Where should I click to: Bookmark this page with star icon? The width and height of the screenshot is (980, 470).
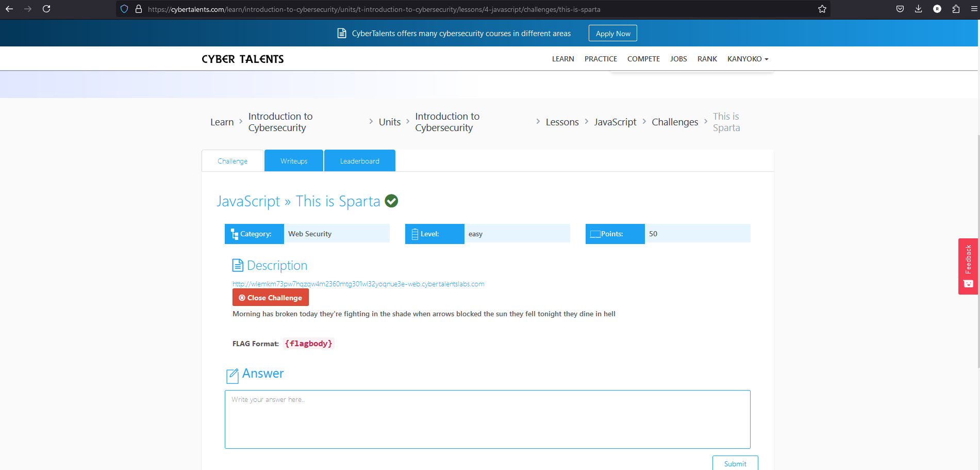pos(822,9)
